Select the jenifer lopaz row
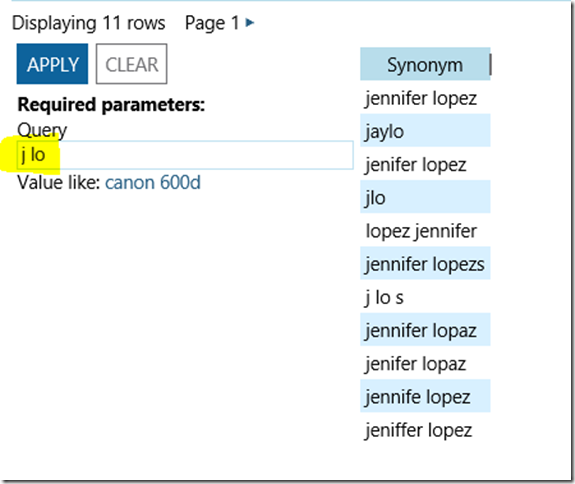 (x=425, y=363)
